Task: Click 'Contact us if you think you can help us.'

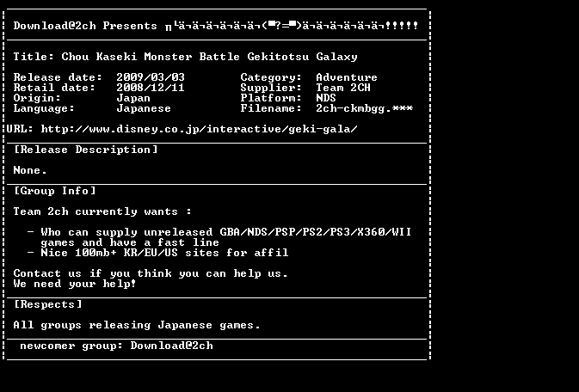Action: pyautogui.click(x=151, y=273)
